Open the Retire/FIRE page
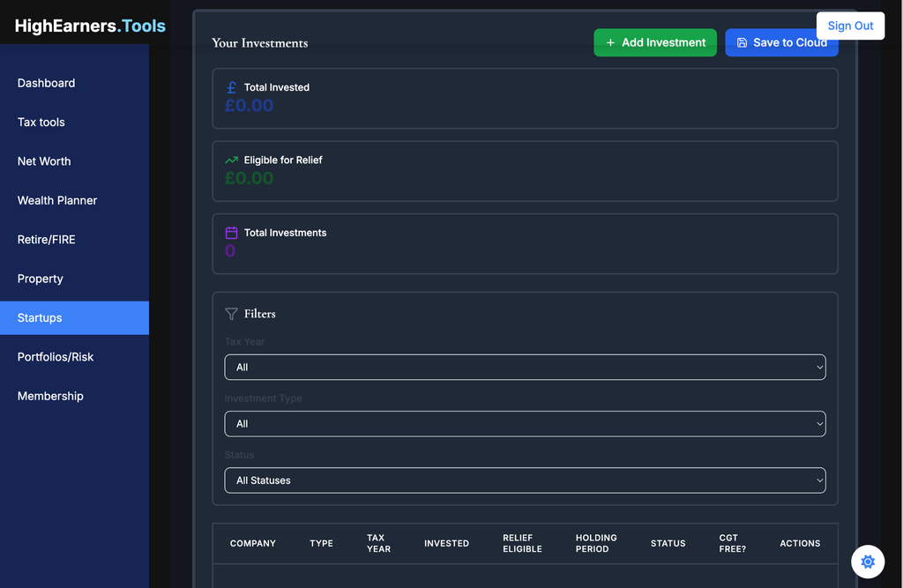This screenshot has width=903, height=588. click(x=47, y=239)
